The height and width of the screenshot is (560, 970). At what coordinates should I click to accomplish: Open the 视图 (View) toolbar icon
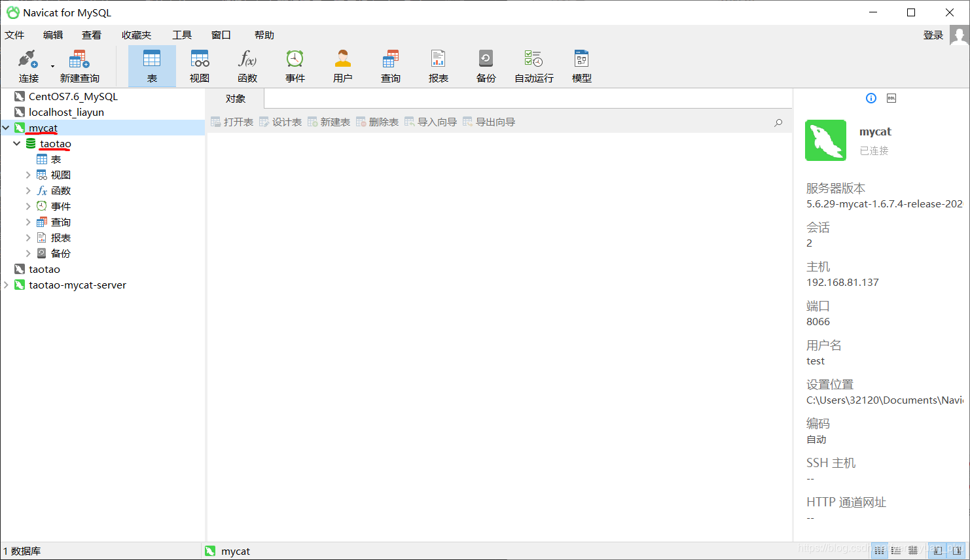(x=200, y=66)
